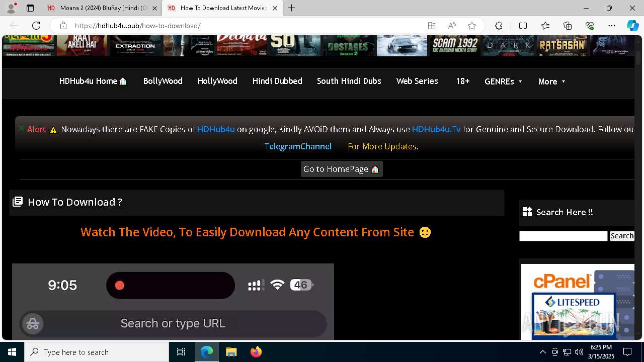Viewport: 644px width, 362px height.
Task: Go to HDHub4u Home menu item
Action: (x=93, y=81)
